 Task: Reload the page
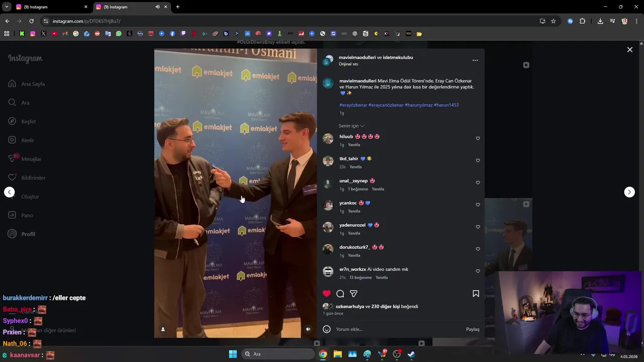click(x=31, y=21)
